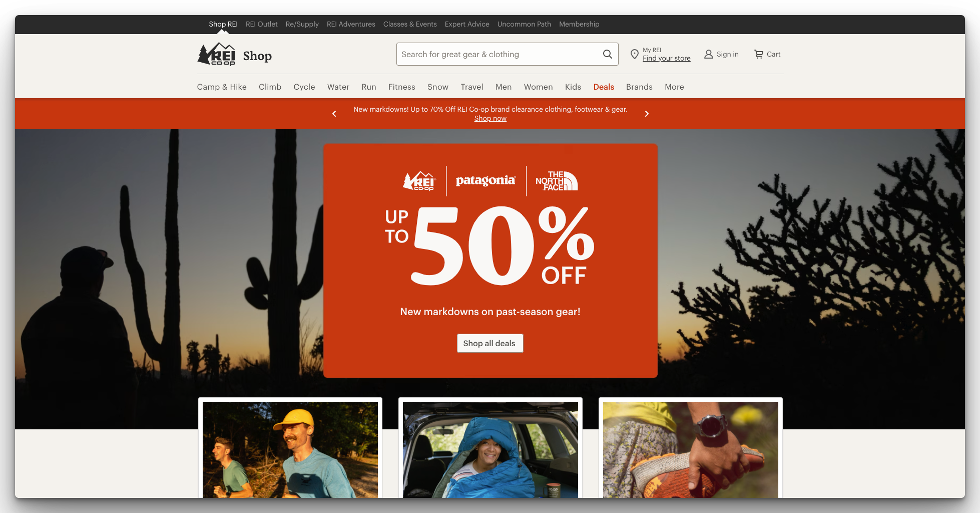Click 'New markdowns on past-season gear!' text

[491, 312]
